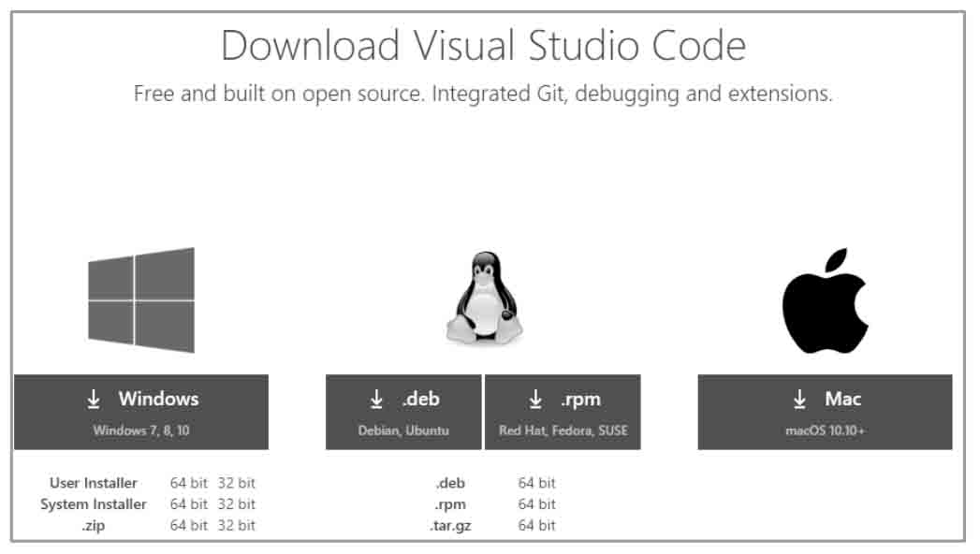Get the Windows .zip 32 bit archive
This screenshot has width=980, height=554.
point(236,525)
